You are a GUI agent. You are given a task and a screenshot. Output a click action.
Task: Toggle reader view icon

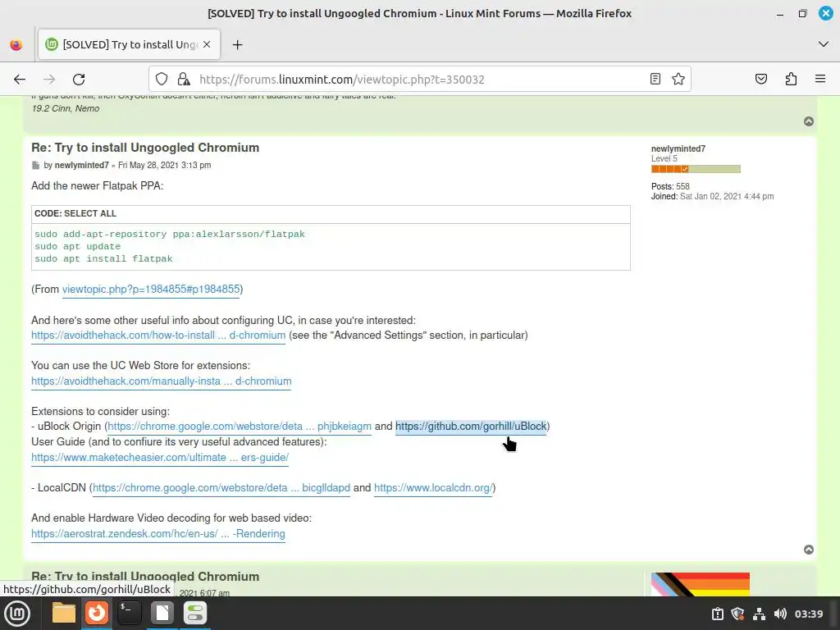click(x=655, y=79)
